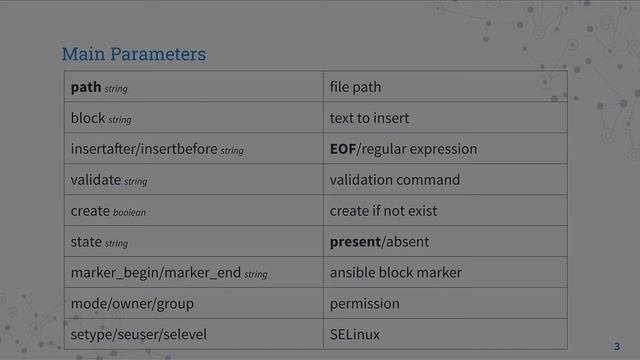
Task: Select the setype/seuser/selevel parameter cell
Action: [194, 334]
